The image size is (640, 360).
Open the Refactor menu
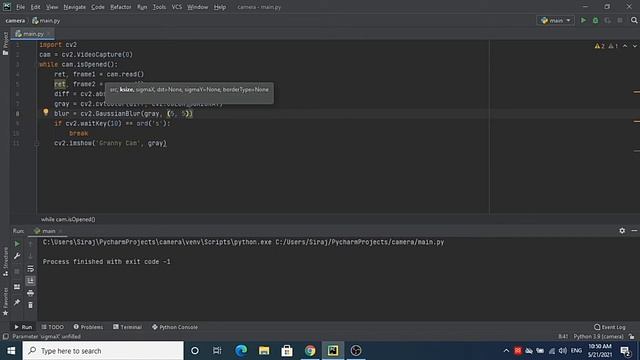pyautogui.click(x=120, y=7)
